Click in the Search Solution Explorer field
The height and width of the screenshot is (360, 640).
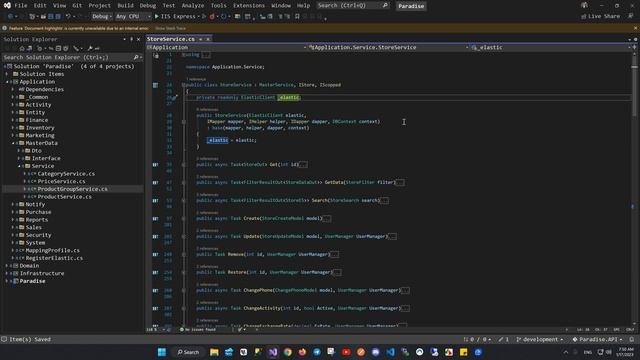pos(67,58)
